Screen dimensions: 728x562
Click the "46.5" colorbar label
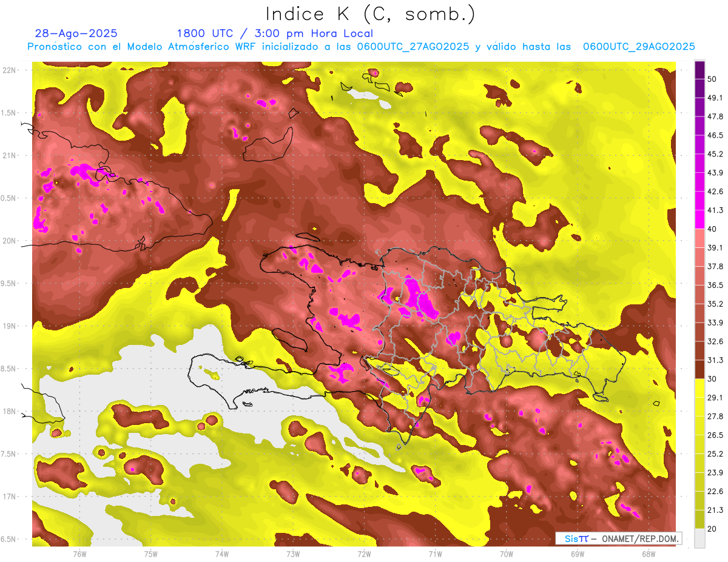pos(715,135)
